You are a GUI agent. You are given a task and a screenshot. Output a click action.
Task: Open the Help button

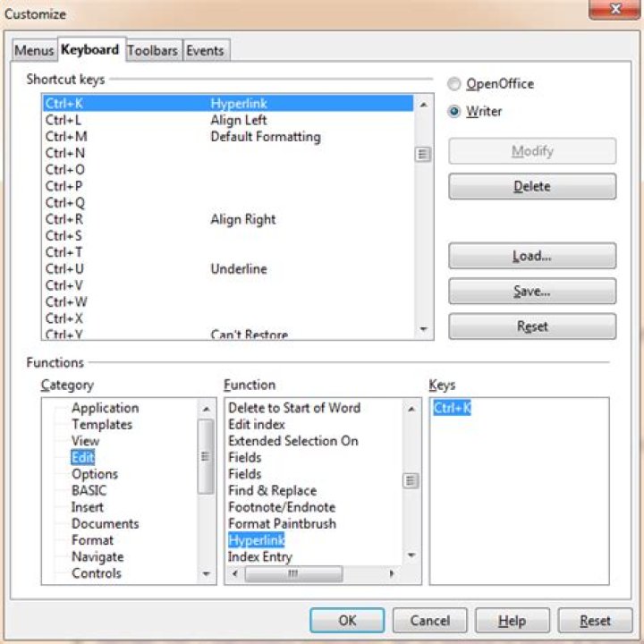(x=513, y=620)
